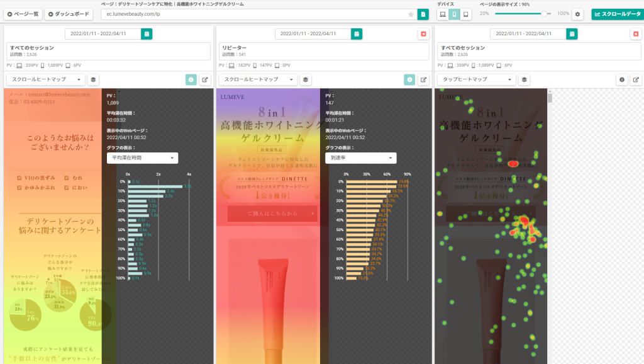This screenshot has width=644, height=364.
Task: Open page display settings gear
Action: point(577,14)
